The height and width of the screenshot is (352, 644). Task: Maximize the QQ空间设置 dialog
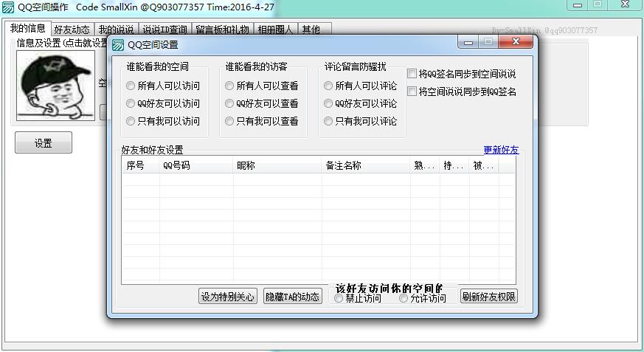pyautogui.click(x=488, y=41)
